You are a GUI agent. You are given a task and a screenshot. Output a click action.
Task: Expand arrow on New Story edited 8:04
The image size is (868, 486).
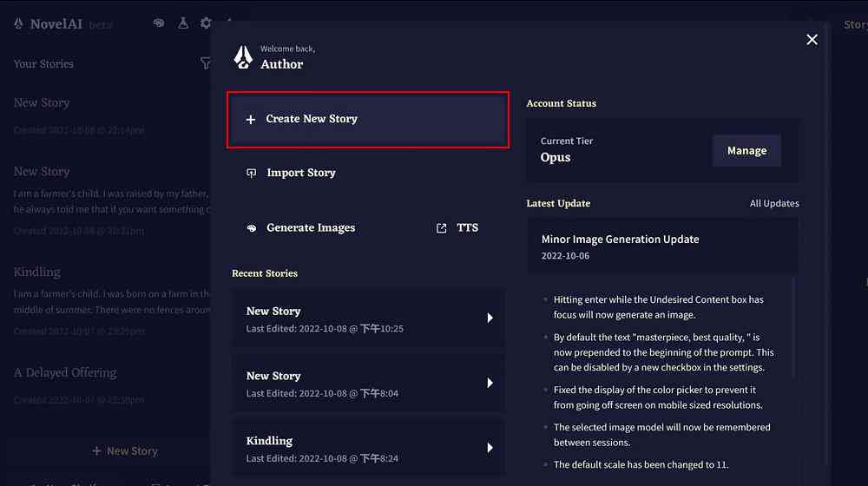[x=490, y=383]
